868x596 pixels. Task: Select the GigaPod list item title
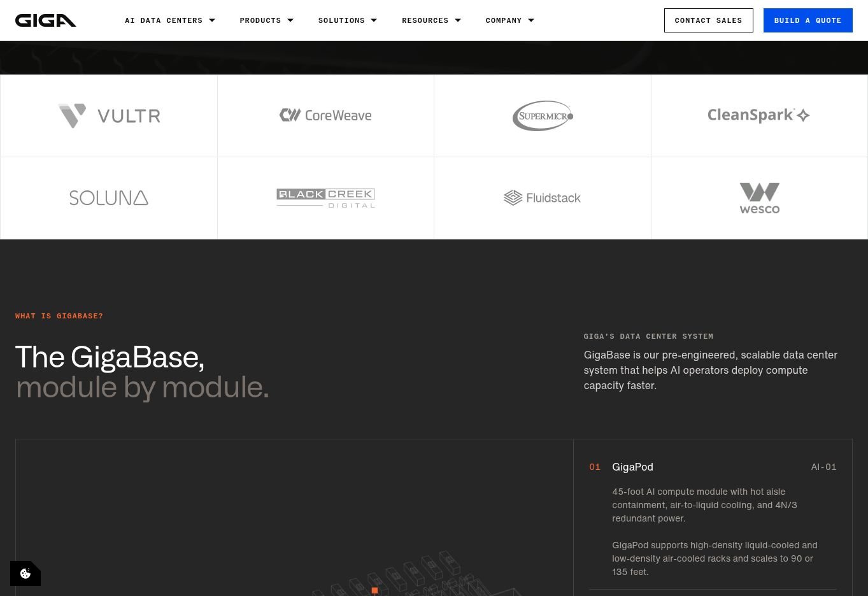click(632, 467)
